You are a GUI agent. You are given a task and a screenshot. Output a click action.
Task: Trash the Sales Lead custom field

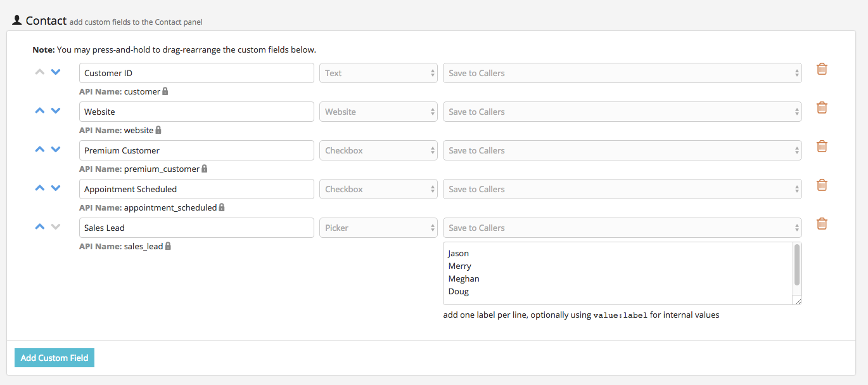click(x=822, y=224)
